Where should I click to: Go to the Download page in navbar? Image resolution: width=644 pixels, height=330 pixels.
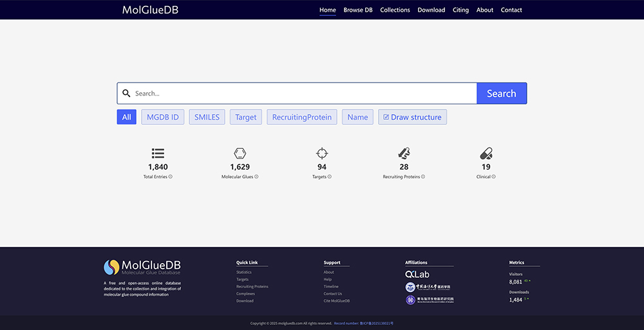tap(431, 10)
